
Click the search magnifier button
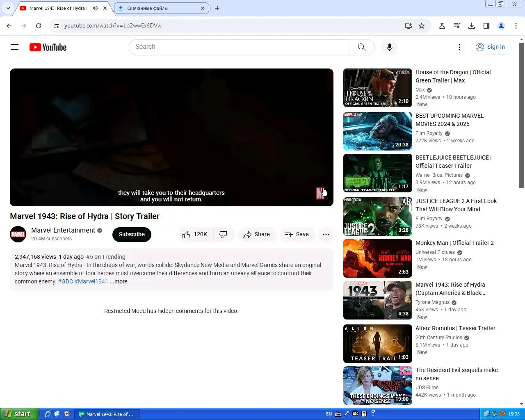[x=361, y=47]
